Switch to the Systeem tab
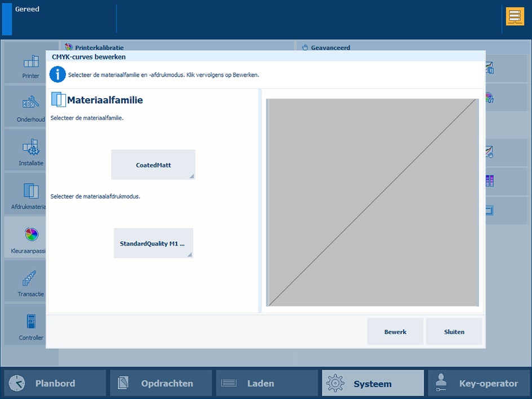This screenshot has height=399, width=532. pyautogui.click(x=373, y=383)
